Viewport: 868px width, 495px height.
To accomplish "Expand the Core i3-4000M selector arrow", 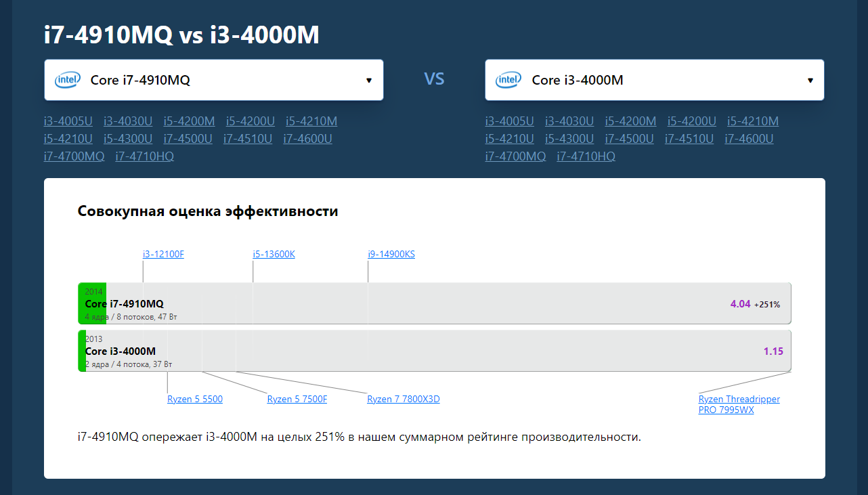I will click(x=810, y=80).
